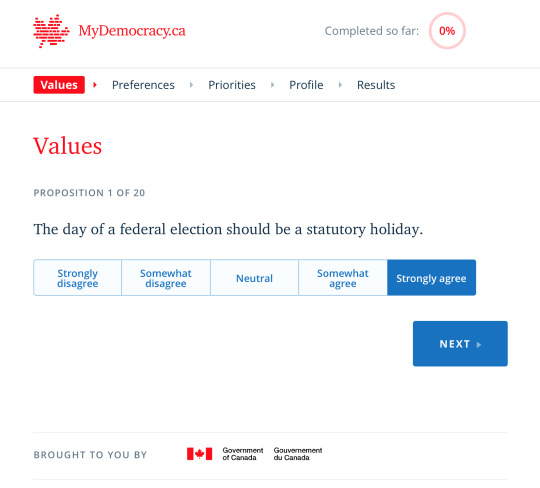Open the Profile step
The image size is (540, 488).
coord(306,85)
